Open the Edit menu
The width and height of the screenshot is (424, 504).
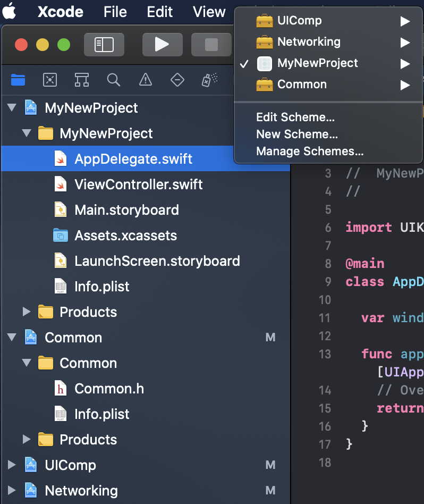click(159, 12)
